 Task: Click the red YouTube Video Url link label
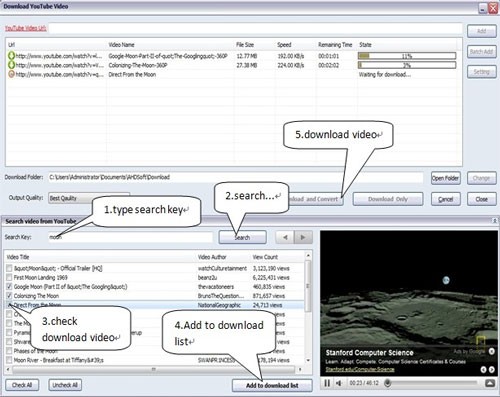[25, 28]
